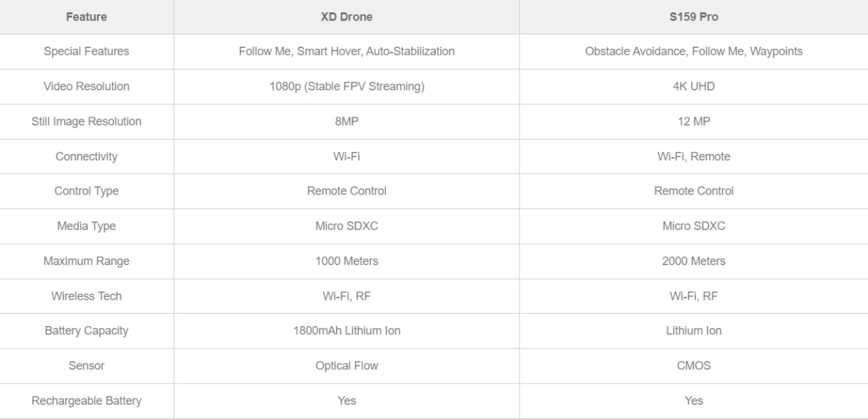868x419 pixels.
Task: Click the Optical Flow sensor cell
Action: (x=347, y=366)
